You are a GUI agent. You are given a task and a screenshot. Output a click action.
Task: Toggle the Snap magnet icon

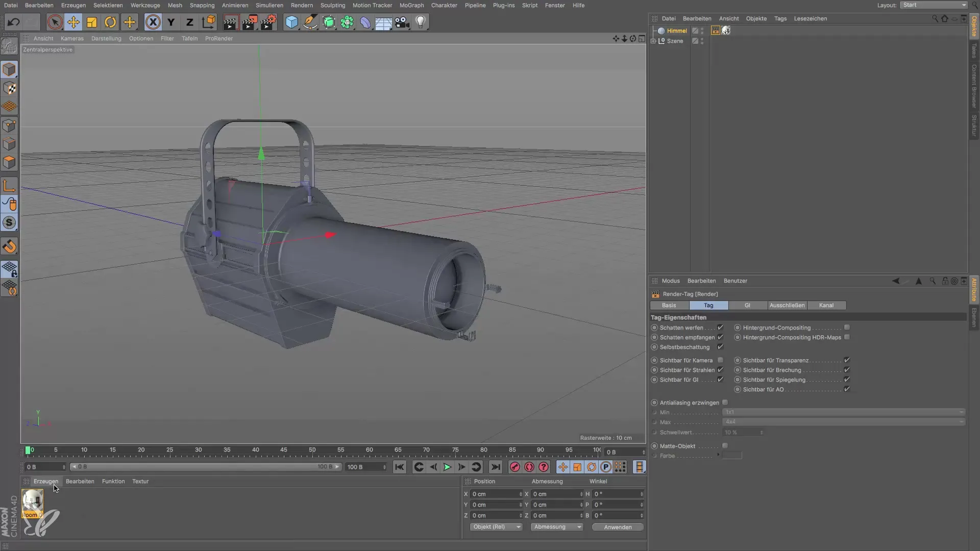[x=9, y=246]
